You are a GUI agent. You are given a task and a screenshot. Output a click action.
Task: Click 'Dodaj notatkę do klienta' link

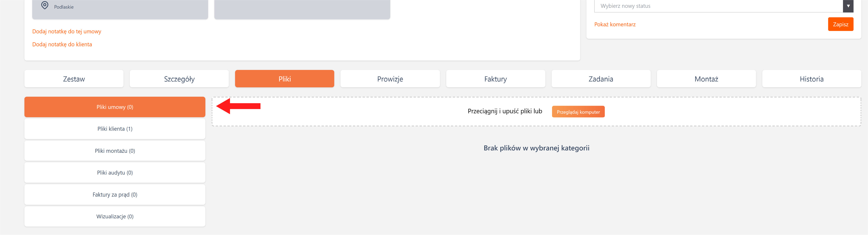[x=62, y=45]
